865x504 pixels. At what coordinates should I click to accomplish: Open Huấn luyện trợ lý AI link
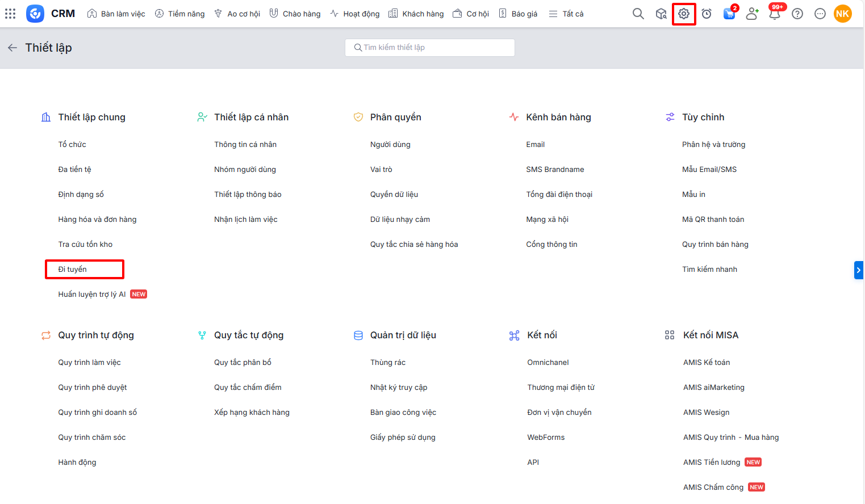pos(92,294)
